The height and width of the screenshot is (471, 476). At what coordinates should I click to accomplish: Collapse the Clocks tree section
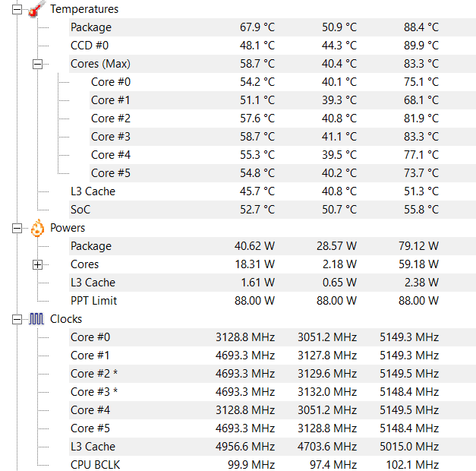click(x=17, y=319)
